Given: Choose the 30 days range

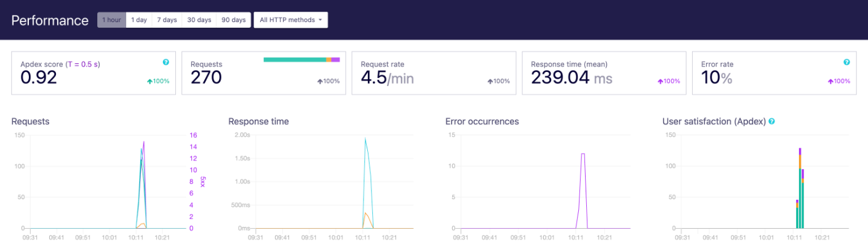Looking at the screenshot, I should (199, 20).
